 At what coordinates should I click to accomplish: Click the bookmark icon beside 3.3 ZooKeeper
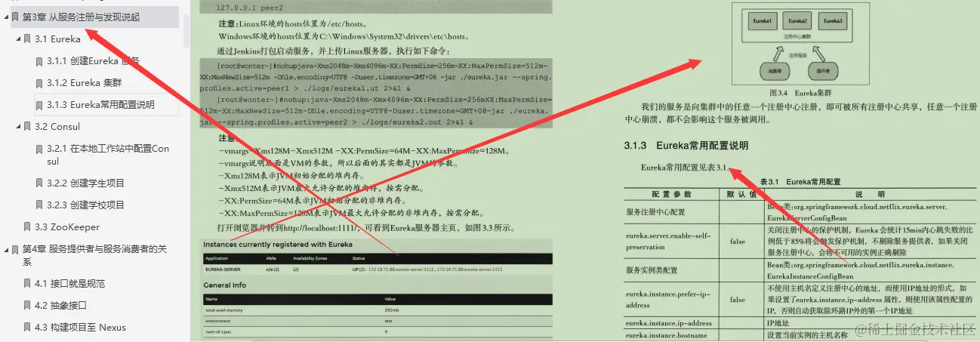27,227
